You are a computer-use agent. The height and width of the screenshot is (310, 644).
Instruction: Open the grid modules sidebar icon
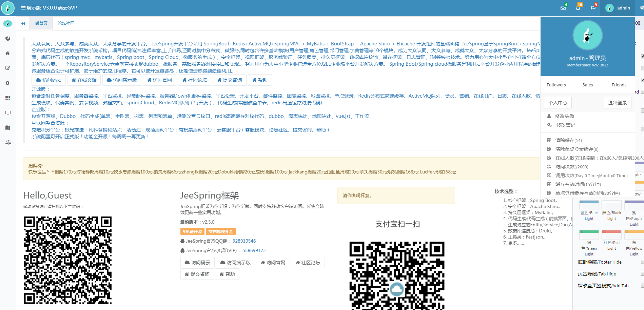click(8, 98)
